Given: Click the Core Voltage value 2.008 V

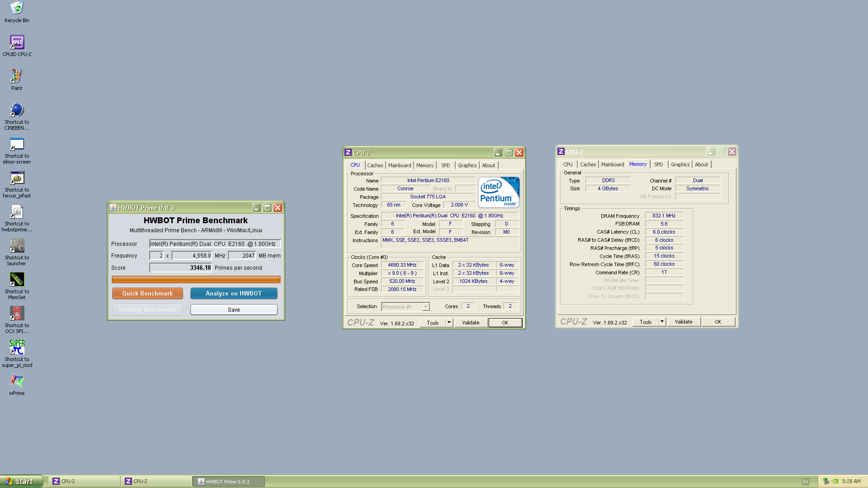Looking at the screenshot, I should pyautogui.click(x=459, y=205).
